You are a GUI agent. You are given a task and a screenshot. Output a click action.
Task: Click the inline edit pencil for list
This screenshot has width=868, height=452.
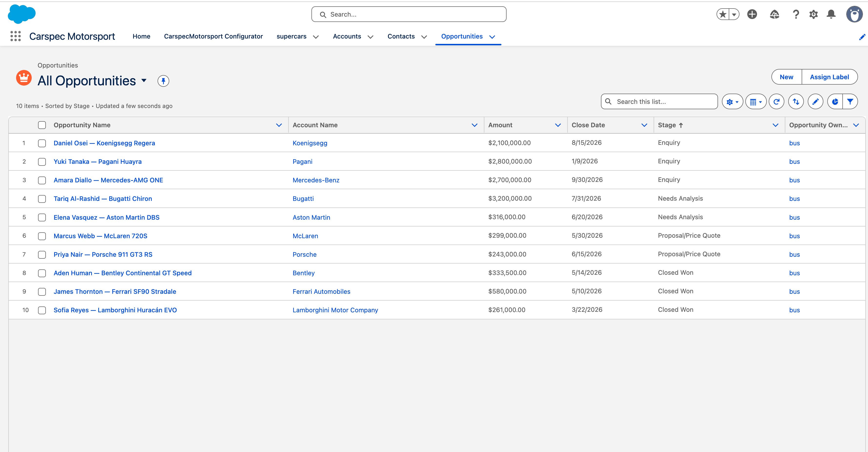815,101
